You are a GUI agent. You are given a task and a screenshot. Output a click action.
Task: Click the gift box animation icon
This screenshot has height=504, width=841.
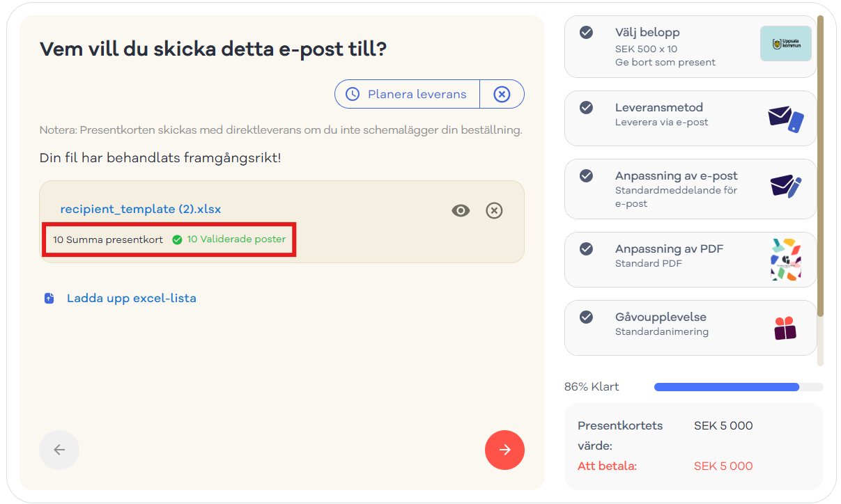[785, 328]
